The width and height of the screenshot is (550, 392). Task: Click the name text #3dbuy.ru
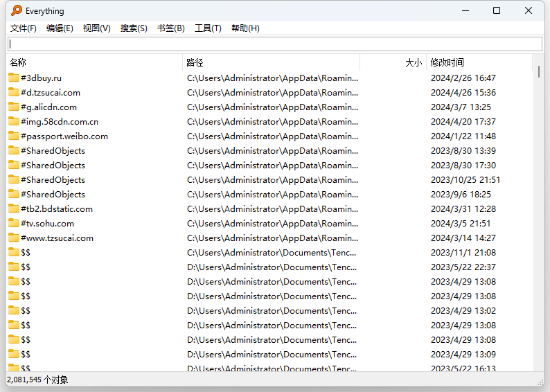[41, 78]
